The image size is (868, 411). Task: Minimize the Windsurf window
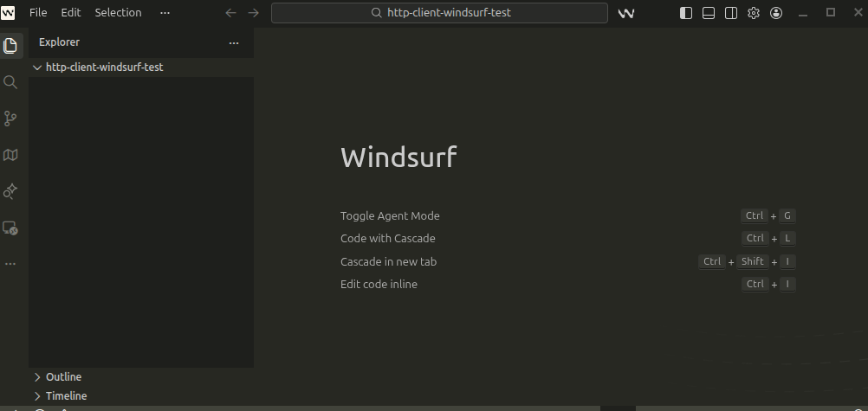(803, 13)
